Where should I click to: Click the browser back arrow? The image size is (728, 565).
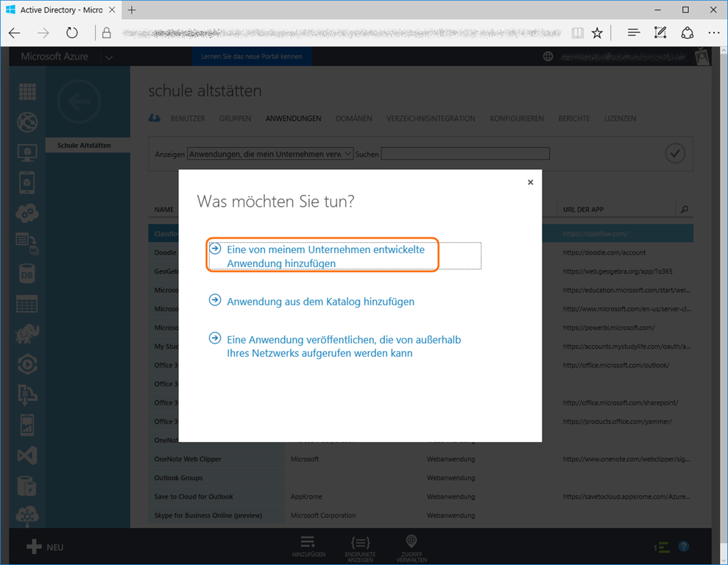(15, 33)
